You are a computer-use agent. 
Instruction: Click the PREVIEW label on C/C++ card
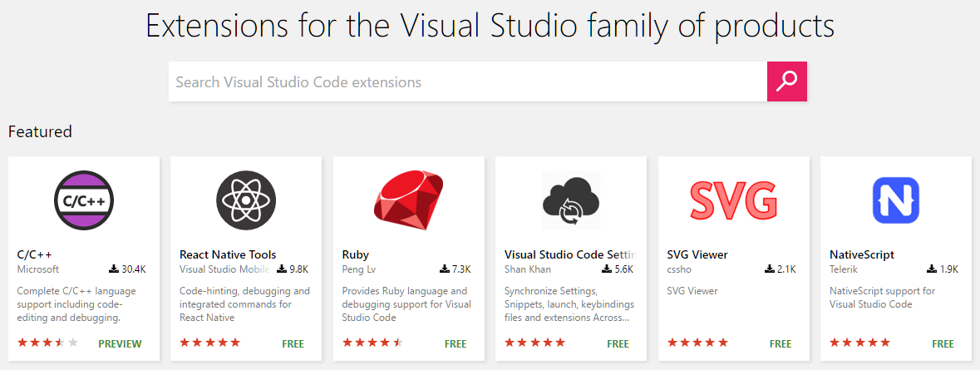[120, 343]
